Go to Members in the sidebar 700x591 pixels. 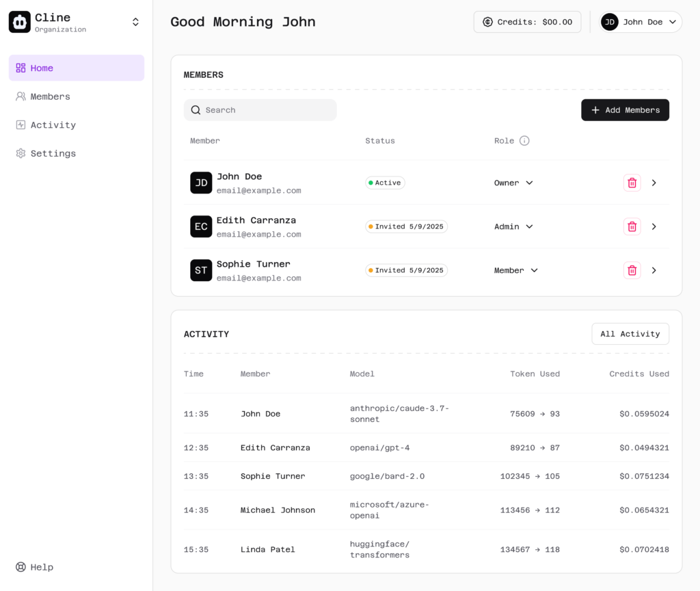pos(50,96)
